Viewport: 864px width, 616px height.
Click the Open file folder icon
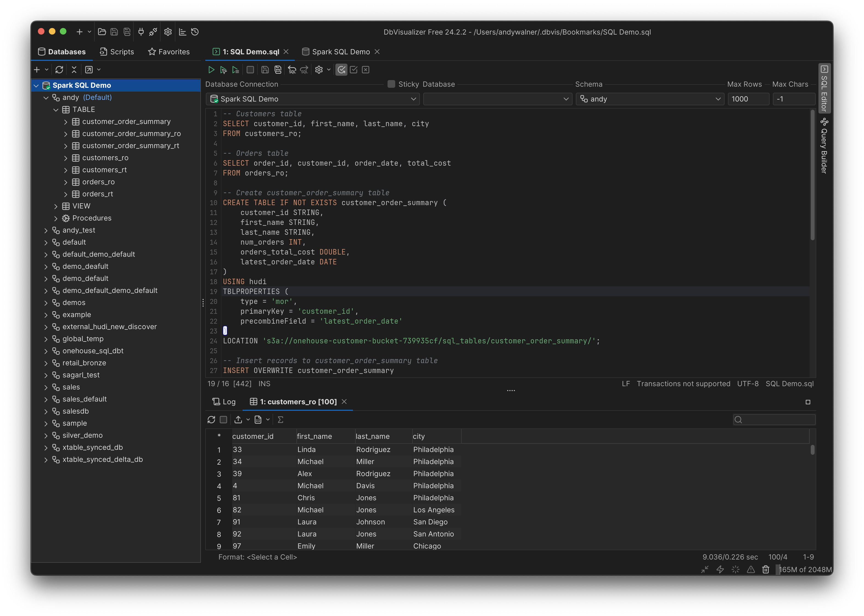[102, 32]
